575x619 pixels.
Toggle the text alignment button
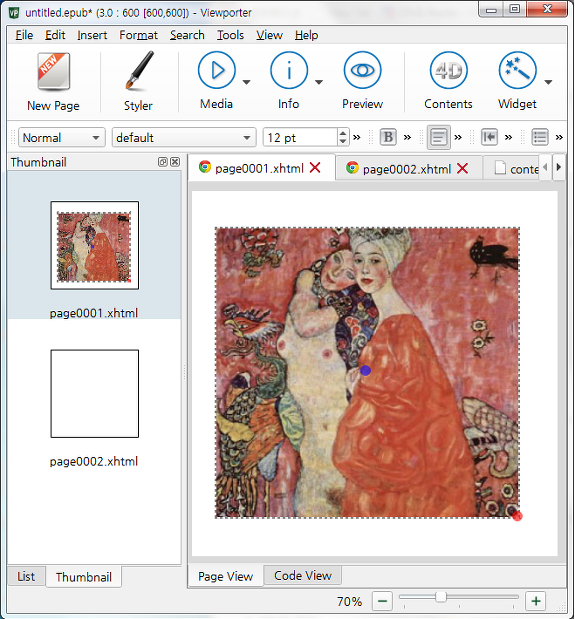tap(438, 137)
